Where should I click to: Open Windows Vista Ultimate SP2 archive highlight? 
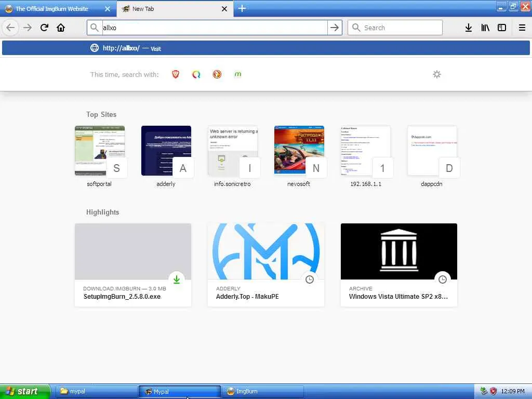coord(399,265)
